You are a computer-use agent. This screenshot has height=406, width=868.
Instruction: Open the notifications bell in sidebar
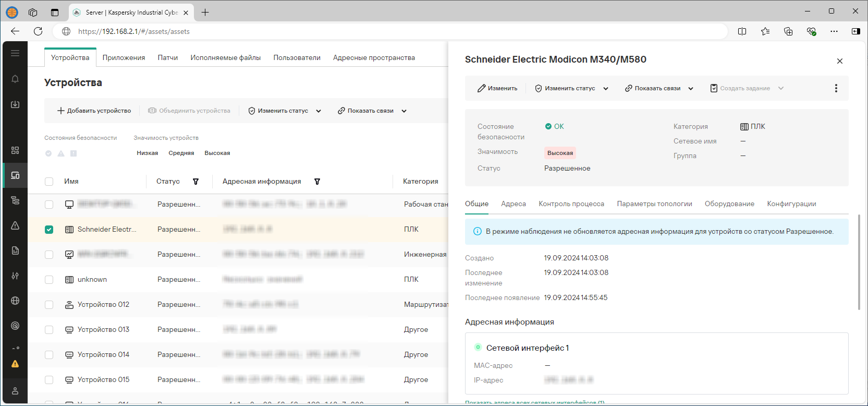[x=15, y=79]
